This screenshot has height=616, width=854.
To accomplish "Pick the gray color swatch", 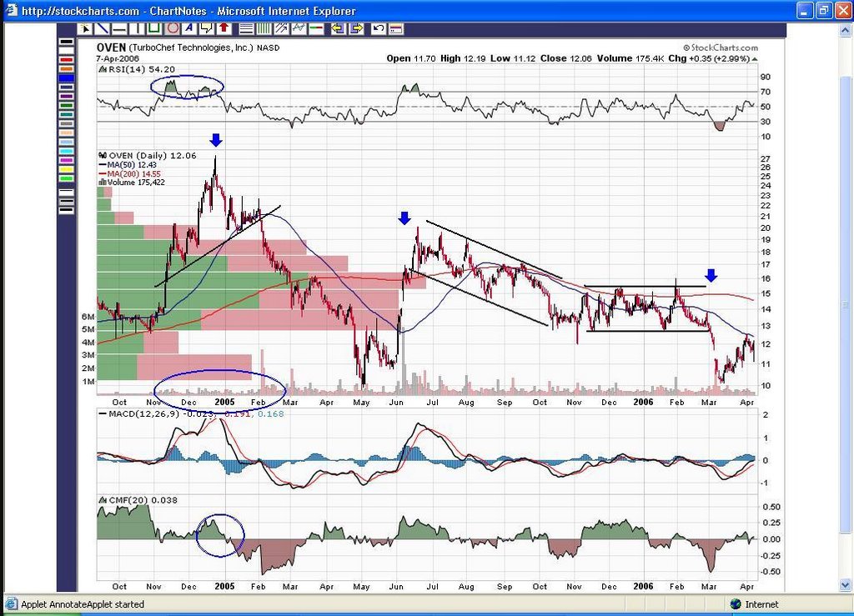I will click(x=67, y=123).
